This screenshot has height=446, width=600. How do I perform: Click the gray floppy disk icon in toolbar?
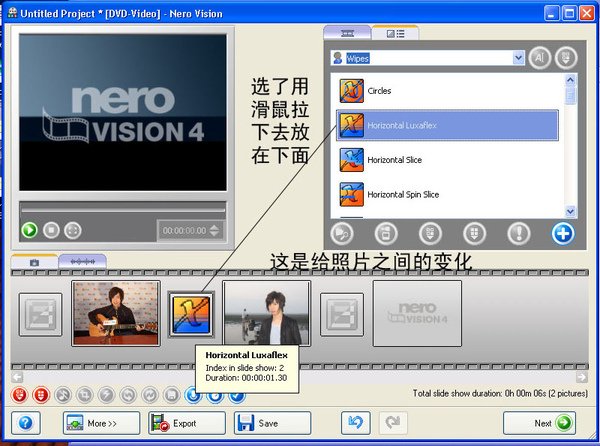[x=171, y=395]
